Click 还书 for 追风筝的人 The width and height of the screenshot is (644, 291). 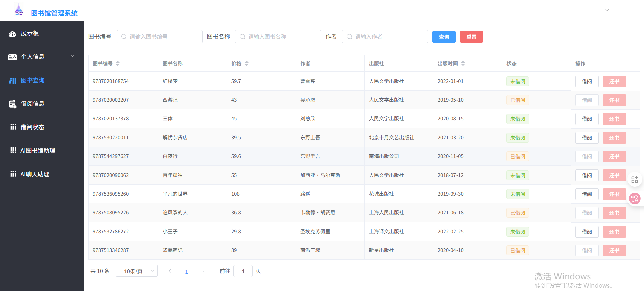click(x=614, y=213)
